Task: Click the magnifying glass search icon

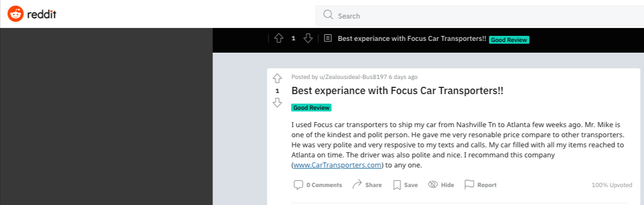Action: pyautogui.click(x=328, y=15)
